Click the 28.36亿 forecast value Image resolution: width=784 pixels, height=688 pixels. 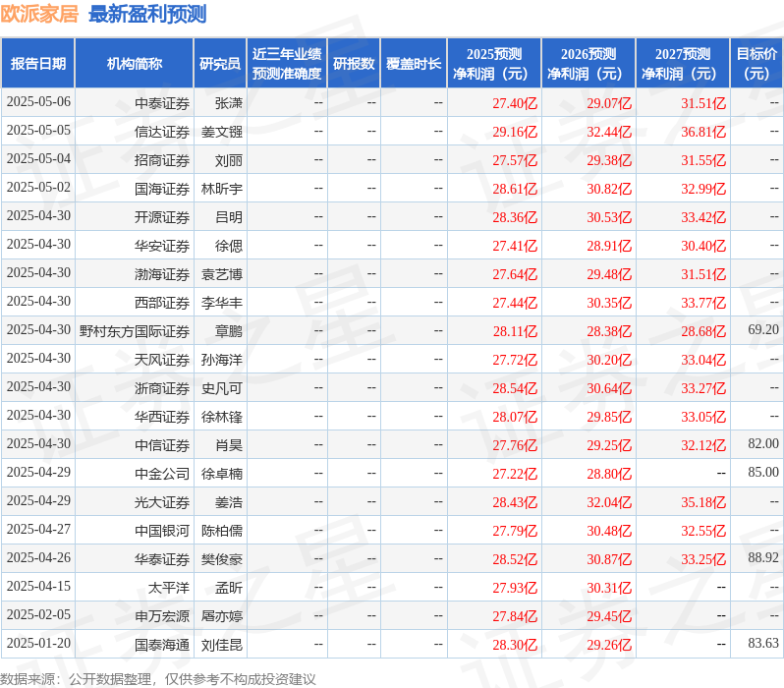click(x=515, y=217)
